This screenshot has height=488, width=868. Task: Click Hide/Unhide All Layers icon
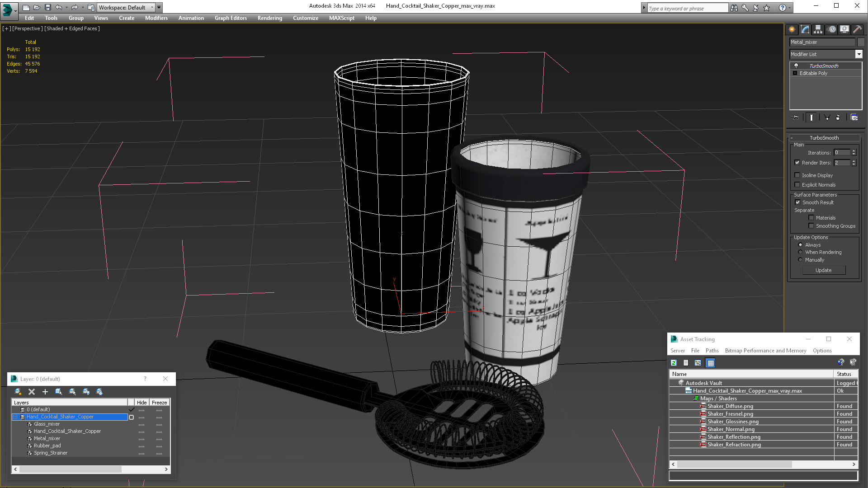(86, 392)
